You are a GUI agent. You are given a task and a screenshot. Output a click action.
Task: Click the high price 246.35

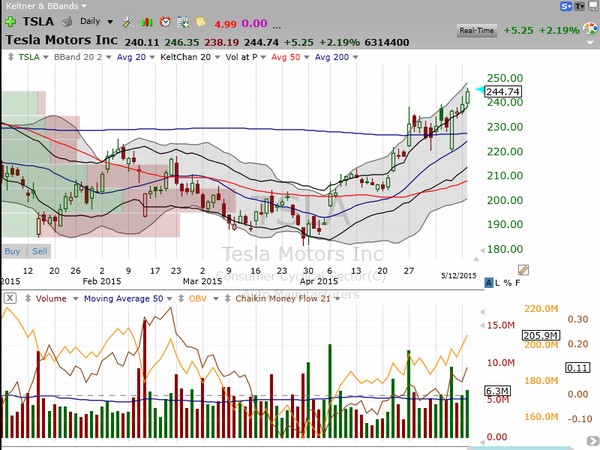(182, 42)
